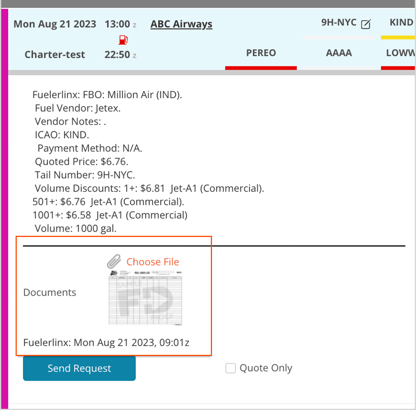Click the Send Request button
The width and height of the screenshot is (416, 410).
(79, 368)
